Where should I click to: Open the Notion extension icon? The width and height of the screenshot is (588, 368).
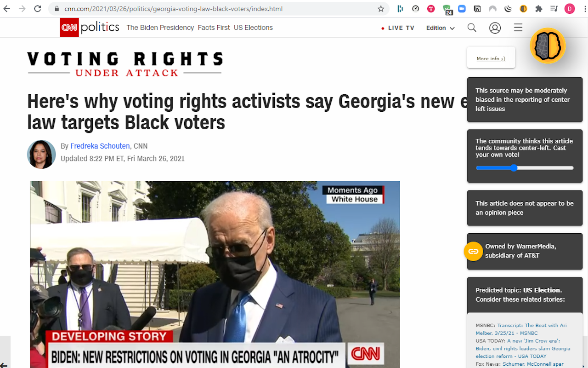[x=477, y=9]
